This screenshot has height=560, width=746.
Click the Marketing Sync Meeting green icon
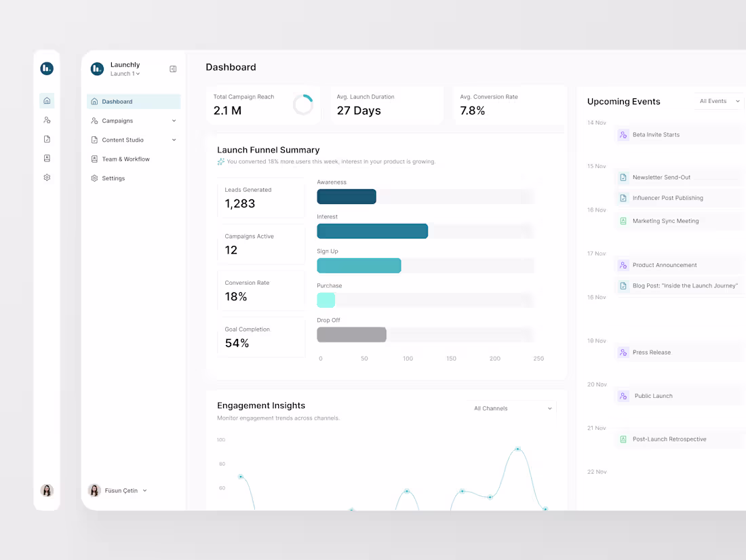pyautogui.click(x=623, y=220)
